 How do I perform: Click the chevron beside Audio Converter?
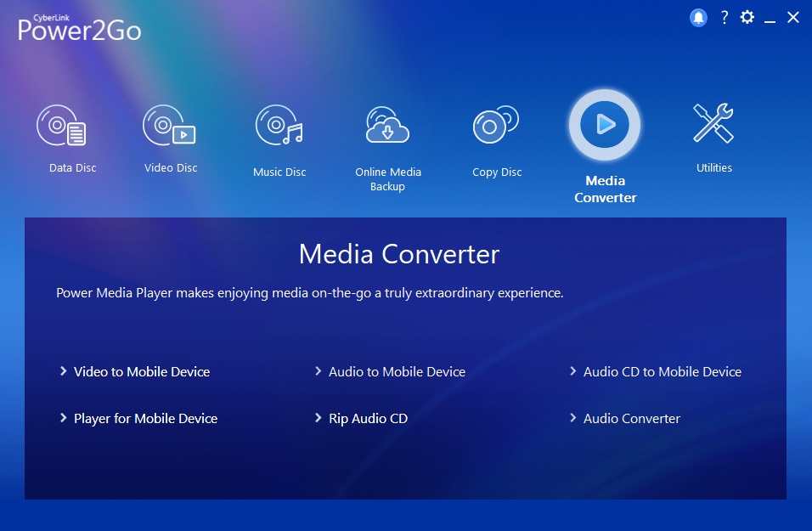point(572,417)
